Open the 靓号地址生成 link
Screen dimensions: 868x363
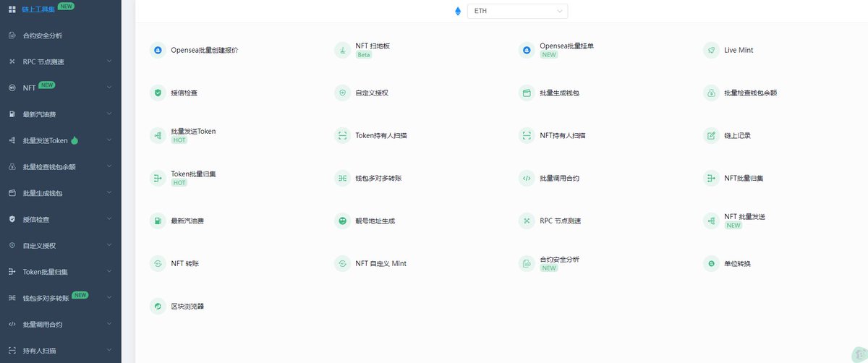click(x=375, y=221)
